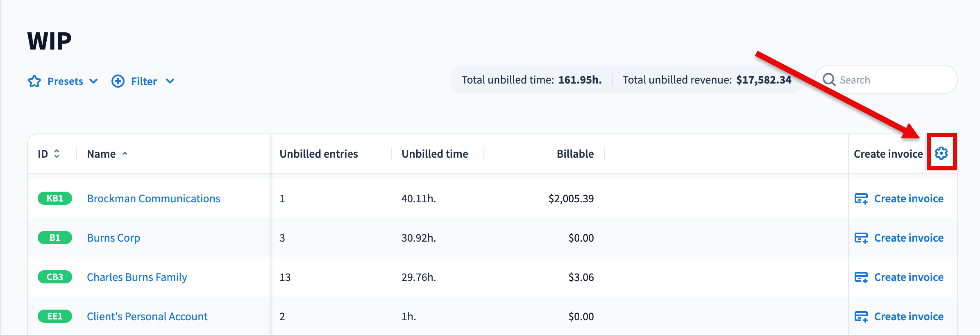
Task: Click the Unbilled time column header
Action: [x=434, y=154]
